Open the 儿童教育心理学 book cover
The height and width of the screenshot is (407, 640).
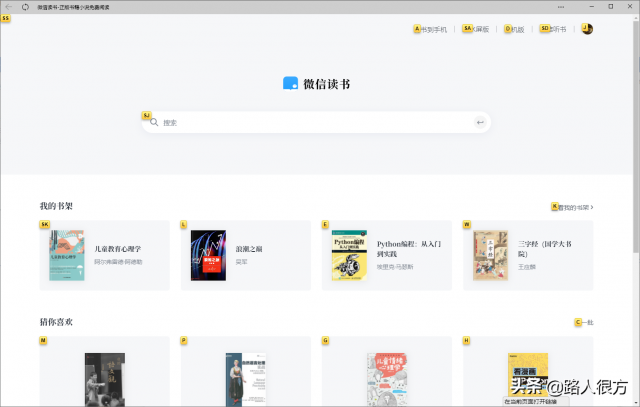click(x=67, y=255)
